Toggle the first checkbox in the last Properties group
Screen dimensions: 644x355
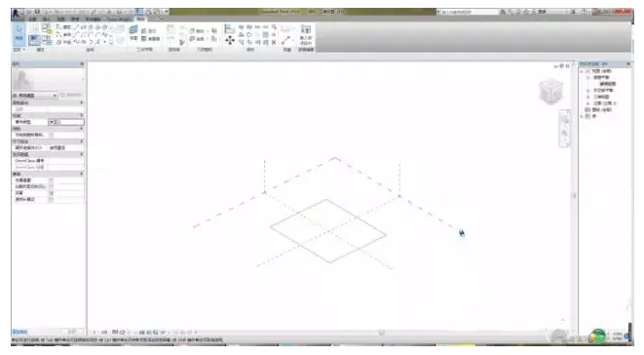pos(51,180)
